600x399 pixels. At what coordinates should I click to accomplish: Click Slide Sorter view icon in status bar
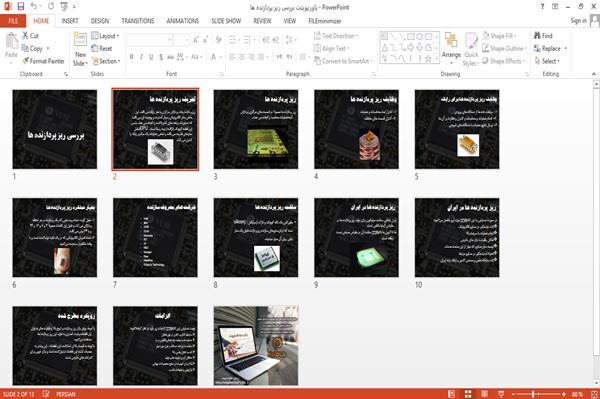(x=468, y=394)
